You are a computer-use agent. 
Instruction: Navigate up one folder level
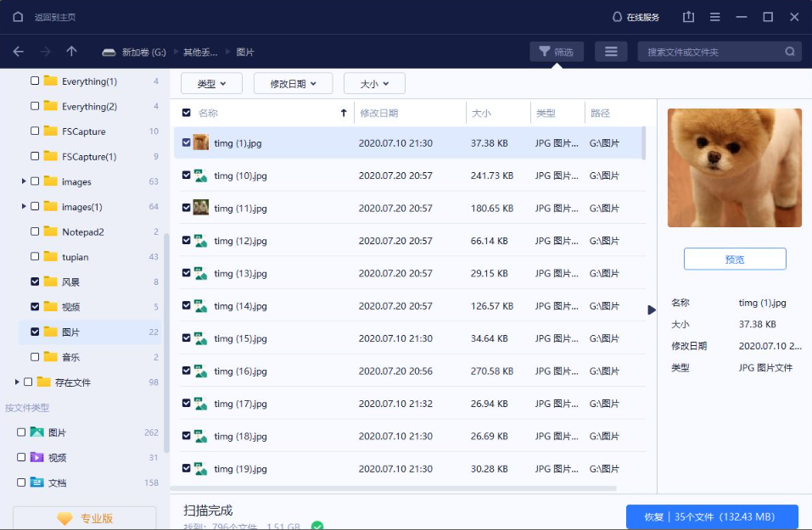[71, 52]
